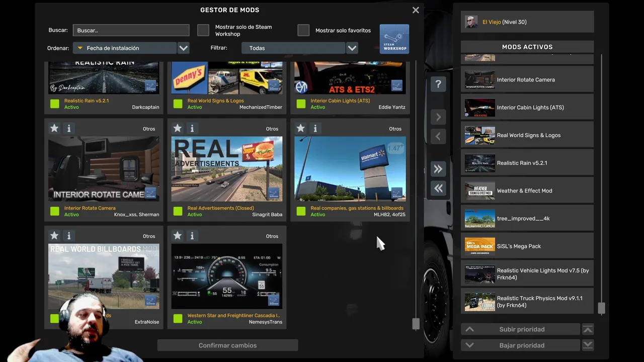Toggle active state of Interior Cabin Lights (ATS)
Image resolution: width=644 pixels, height=362 pixels.
(x=301, y=104)
